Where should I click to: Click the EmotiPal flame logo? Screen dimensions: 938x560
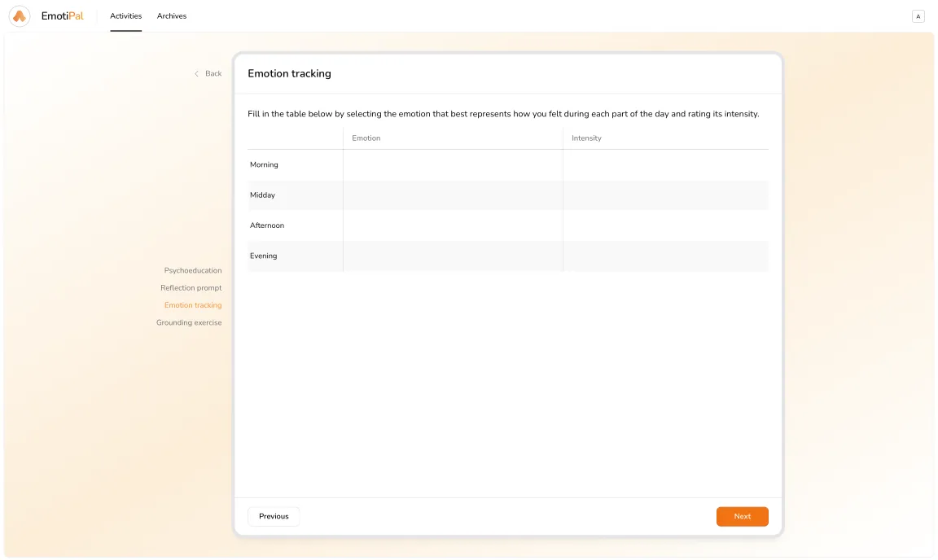click(19, 15)
